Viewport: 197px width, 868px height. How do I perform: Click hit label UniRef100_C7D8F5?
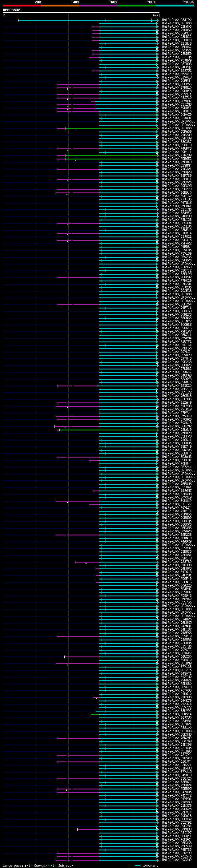pyautogui.click(x=176, y=111)
